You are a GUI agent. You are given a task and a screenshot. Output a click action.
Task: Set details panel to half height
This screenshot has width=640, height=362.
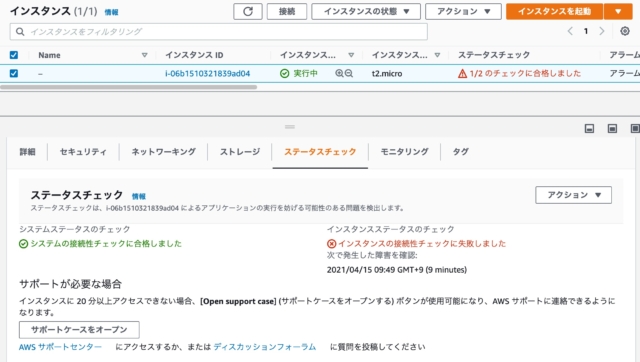(x=612, y=129)
